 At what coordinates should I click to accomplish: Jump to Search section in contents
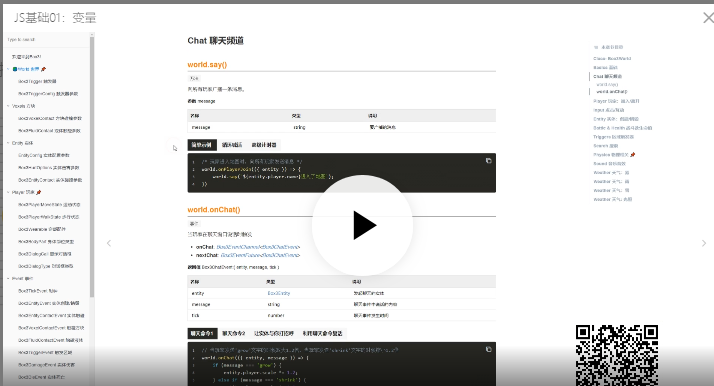pyautogui.click(x=606, y=146)
